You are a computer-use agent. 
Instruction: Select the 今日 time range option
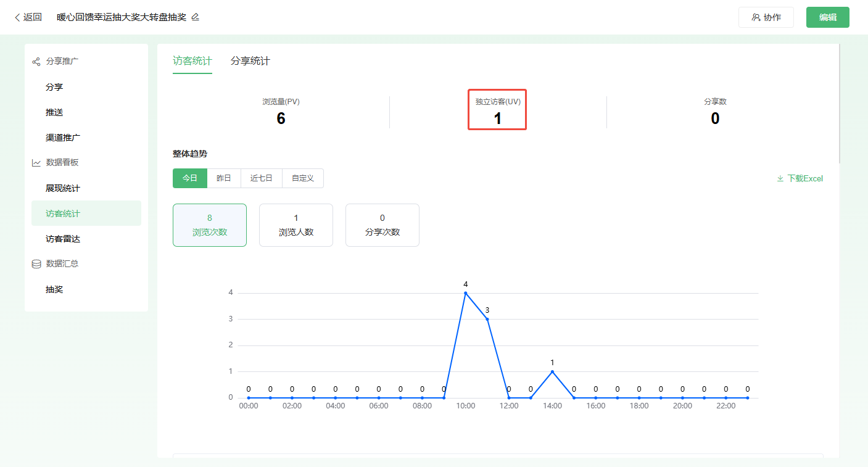(190, 178)
